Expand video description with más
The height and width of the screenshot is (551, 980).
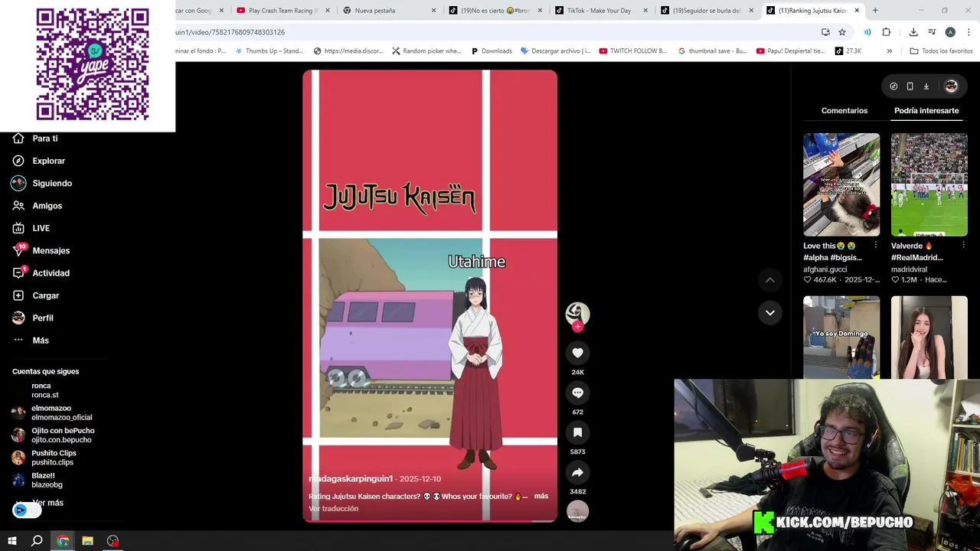click(x=541, y=496)
